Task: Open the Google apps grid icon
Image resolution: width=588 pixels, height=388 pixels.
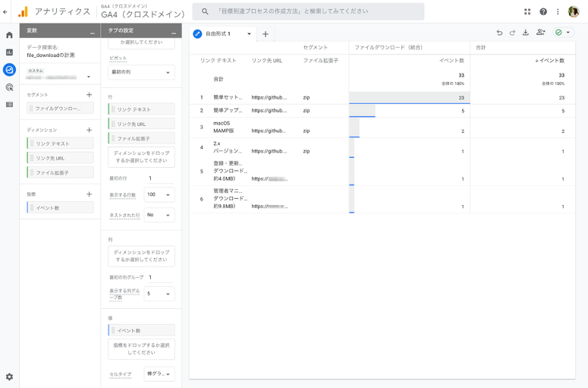Action: pyautogui.click(x=527, y=11)
